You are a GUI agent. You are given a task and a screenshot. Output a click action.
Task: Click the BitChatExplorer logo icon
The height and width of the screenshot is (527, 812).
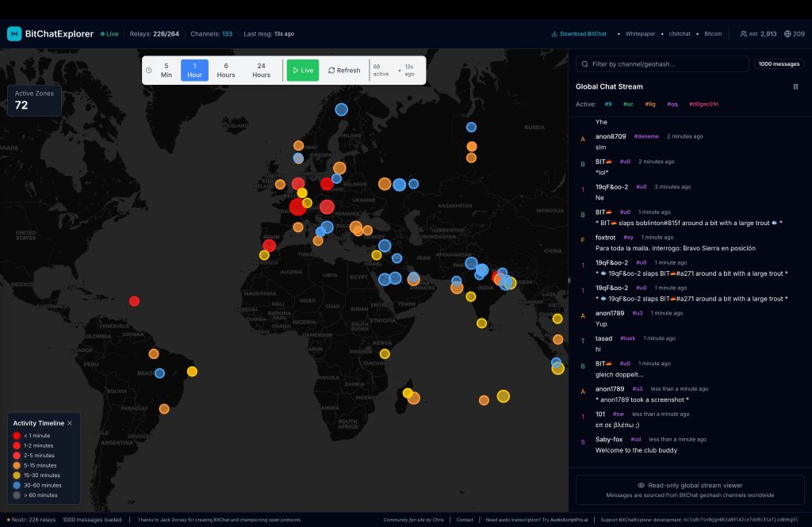(x=14, y=34)
